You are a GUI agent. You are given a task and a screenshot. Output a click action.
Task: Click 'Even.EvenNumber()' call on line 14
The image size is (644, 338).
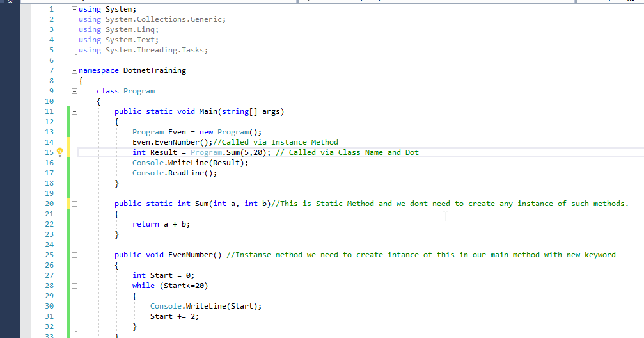tap(171, 142)
